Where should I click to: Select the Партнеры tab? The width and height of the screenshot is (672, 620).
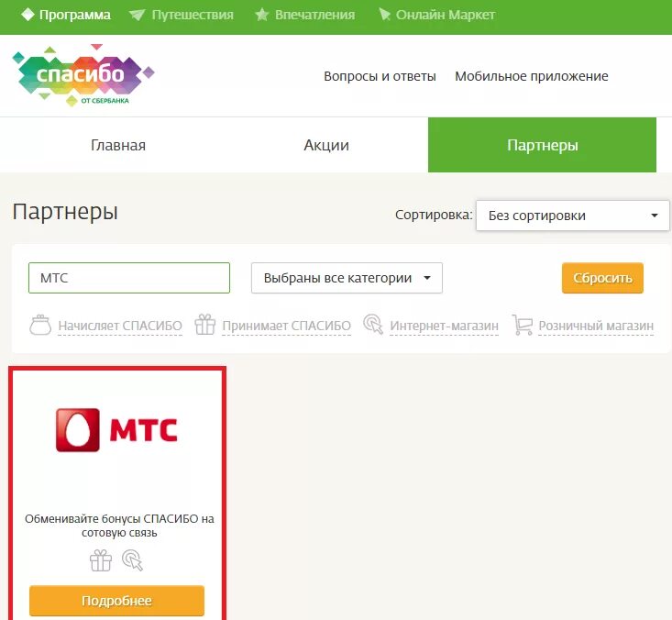[x=542, y=145]
